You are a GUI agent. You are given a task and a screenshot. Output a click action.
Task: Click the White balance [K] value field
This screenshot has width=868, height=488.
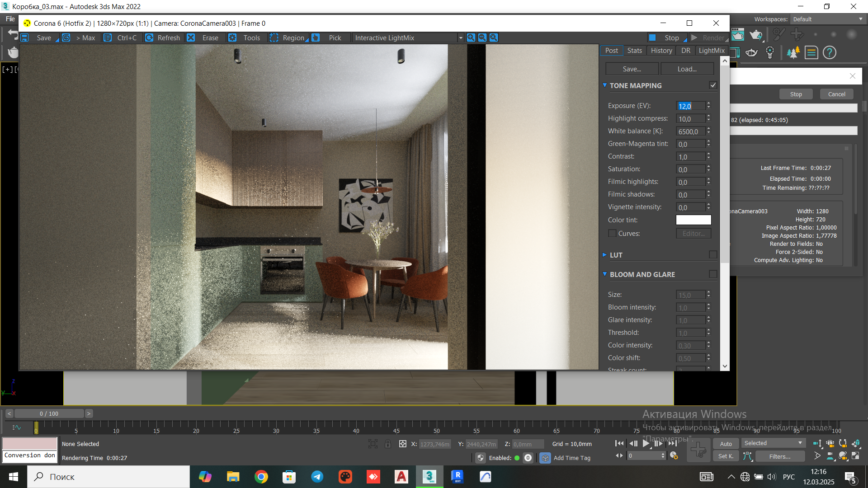691,131
